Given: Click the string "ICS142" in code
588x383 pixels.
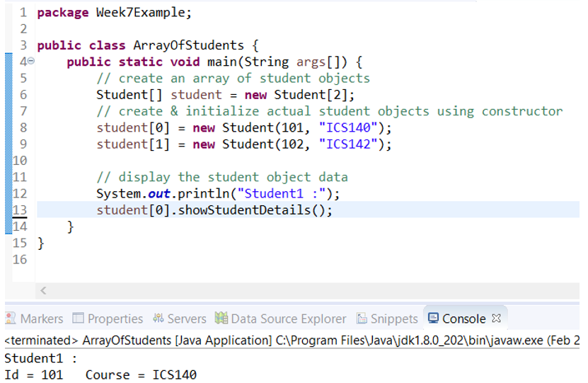Looking at the screenshot, I should coord(348,144).
